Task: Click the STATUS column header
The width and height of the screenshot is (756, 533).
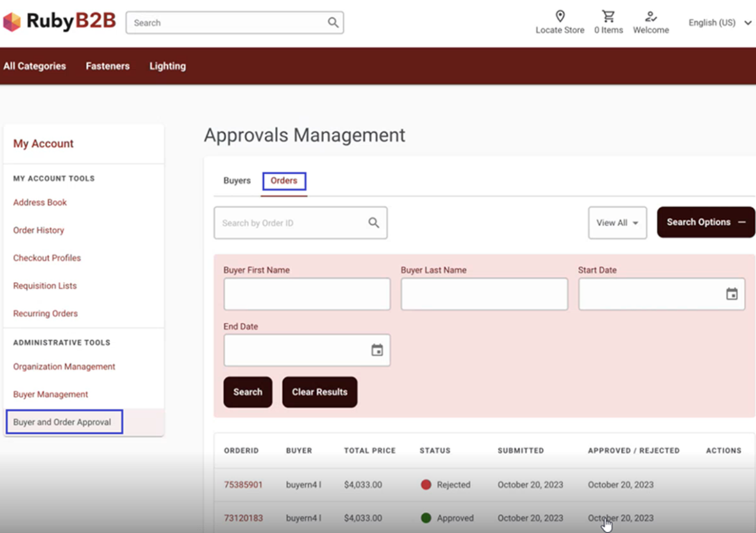Action: click(x=435, y=450)
